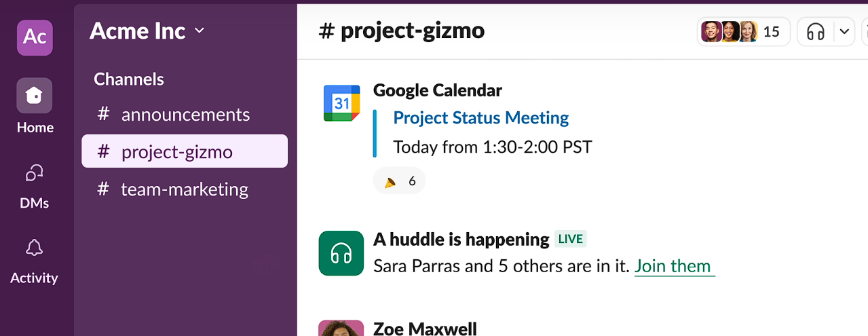This screenshot has height=336, width=868.
Task: Open the Project Status Meeting link
Action: 481,117
